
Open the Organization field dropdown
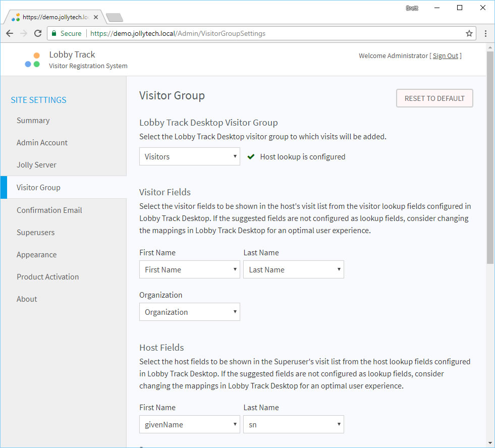190,312
